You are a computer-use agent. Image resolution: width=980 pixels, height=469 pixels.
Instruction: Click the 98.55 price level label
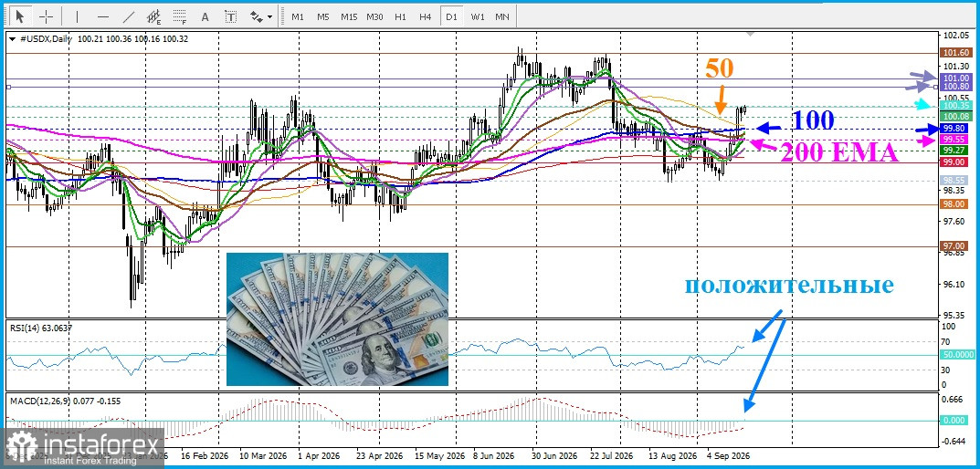click(x=954, y=180)
